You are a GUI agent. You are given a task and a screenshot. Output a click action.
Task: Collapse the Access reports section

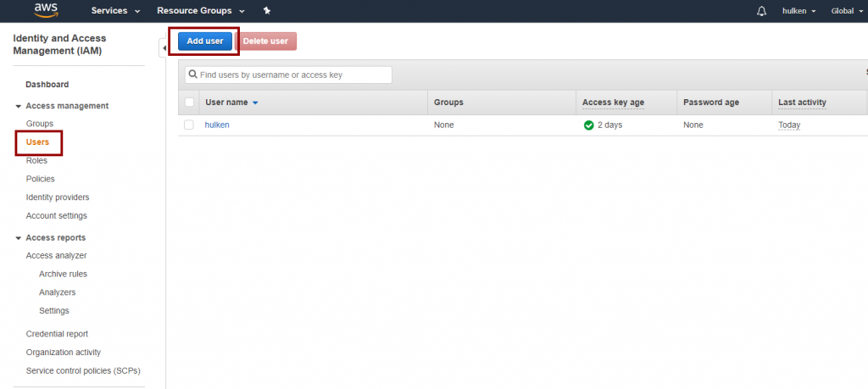pyautogui.click(x=19, y=238)
